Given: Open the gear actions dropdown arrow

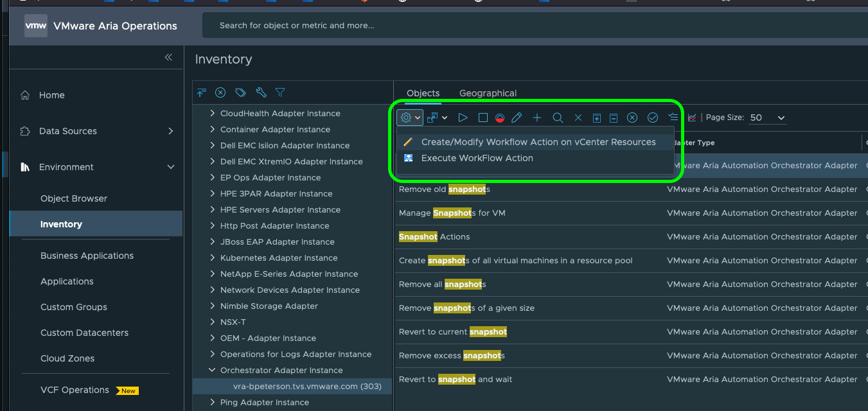Looking at the screenshot, I should [416, 118].
